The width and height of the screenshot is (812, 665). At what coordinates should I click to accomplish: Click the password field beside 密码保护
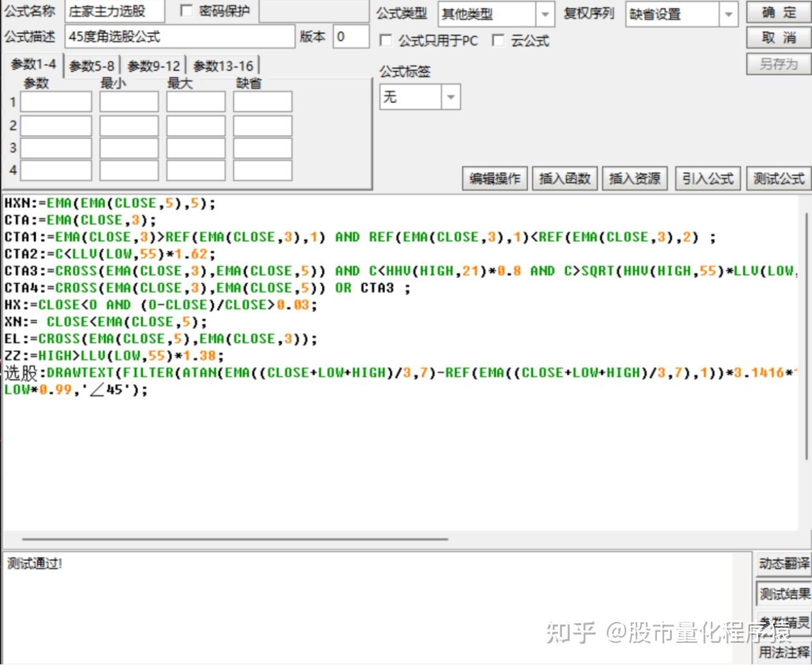pyautogui.click(x=314, y=11)
